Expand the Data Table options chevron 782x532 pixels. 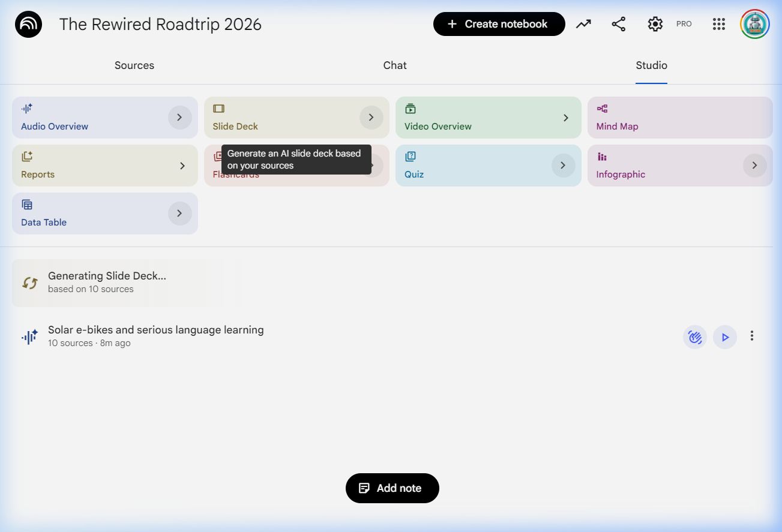point(179,214)
